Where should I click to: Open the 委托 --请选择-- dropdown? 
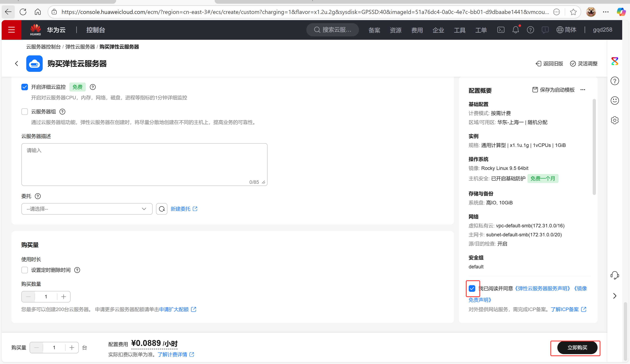click(87, 209)
